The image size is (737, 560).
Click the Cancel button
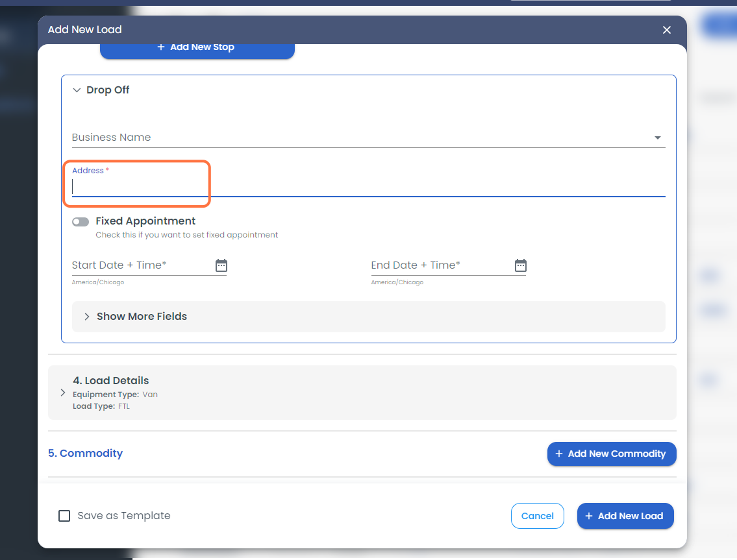[537, 516]
